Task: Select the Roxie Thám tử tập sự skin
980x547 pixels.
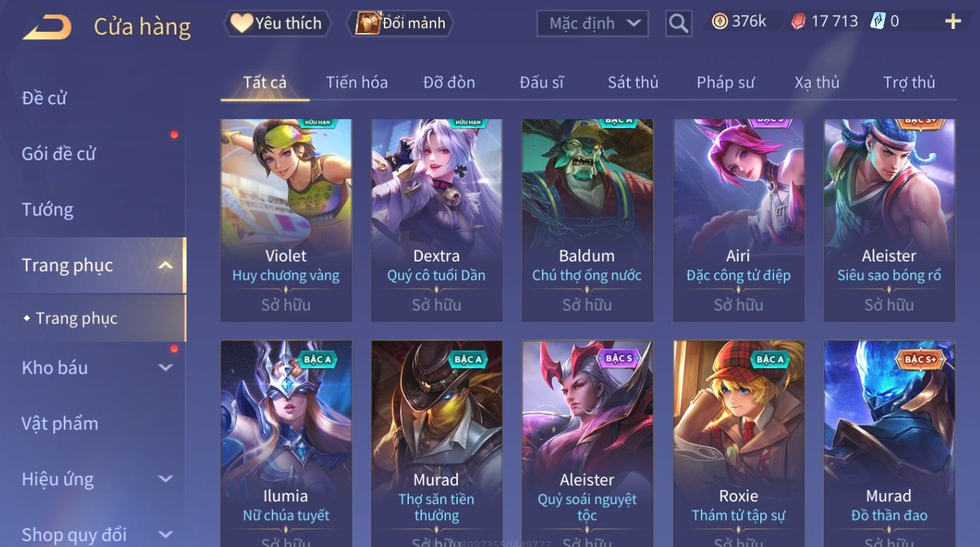Action: click(738, 443)
